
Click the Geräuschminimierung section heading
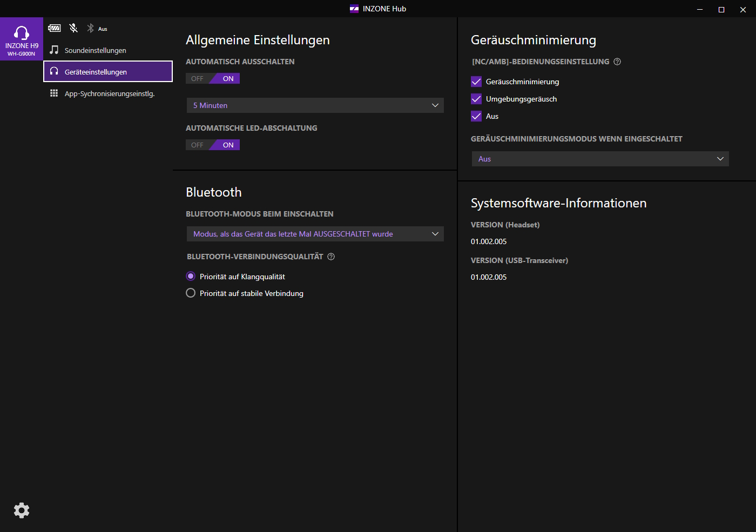pos(534,40)
